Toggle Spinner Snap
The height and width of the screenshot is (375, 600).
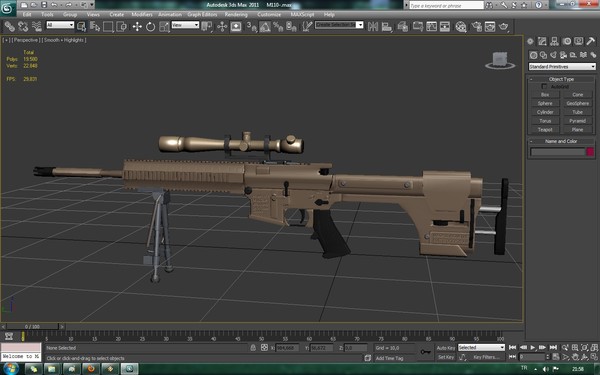[292, 26]
